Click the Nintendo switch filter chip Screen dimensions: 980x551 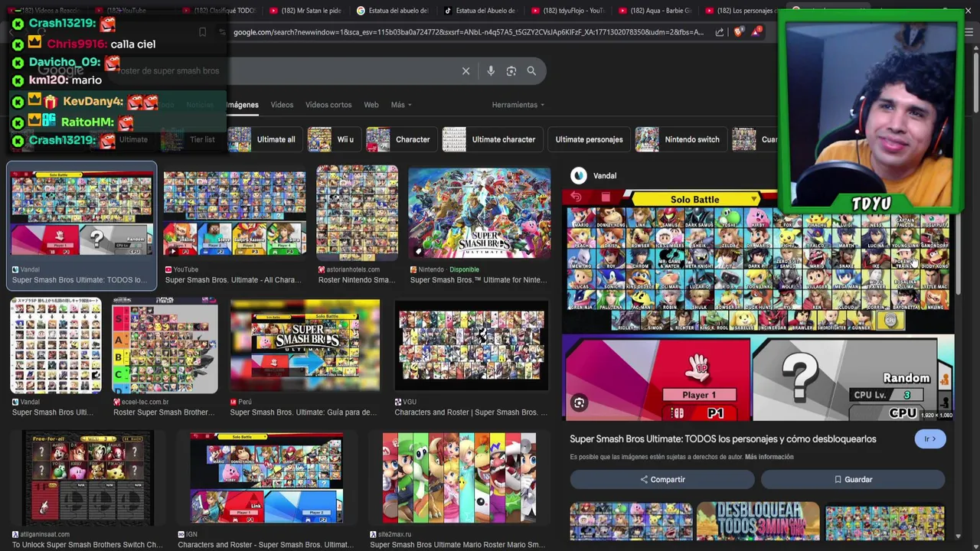tap(679, 139)
